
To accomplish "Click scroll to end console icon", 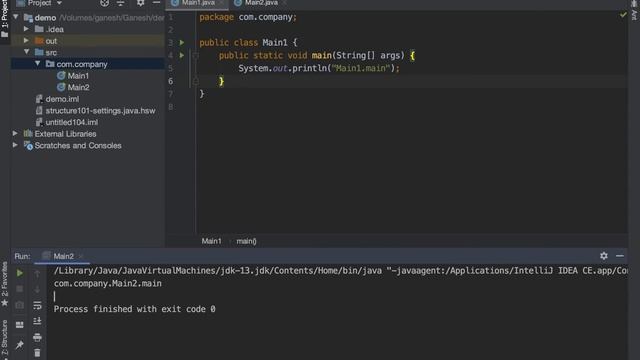I will coord(37,321).
